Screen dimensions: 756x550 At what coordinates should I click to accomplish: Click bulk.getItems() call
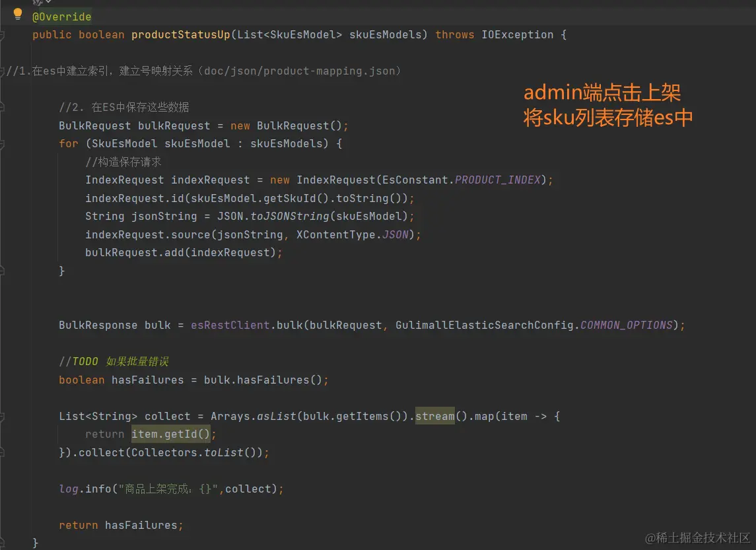tap(353, 416)
